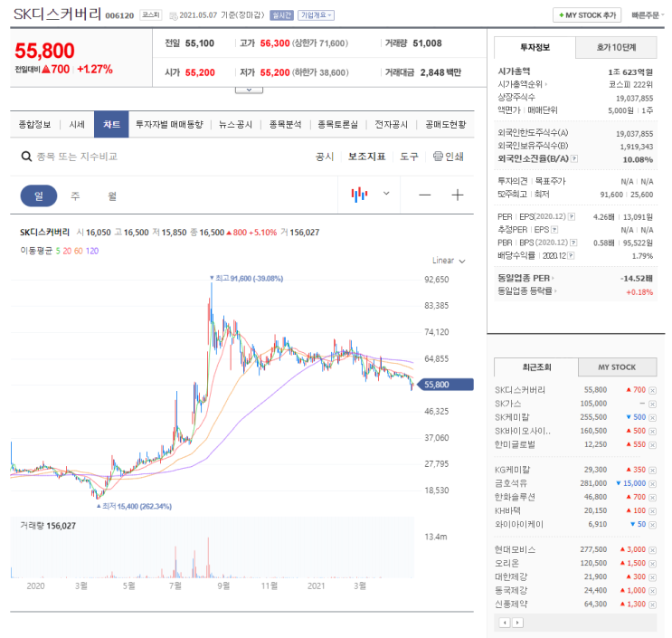Open help icon next to 배당수익률

tap(571, 255)
